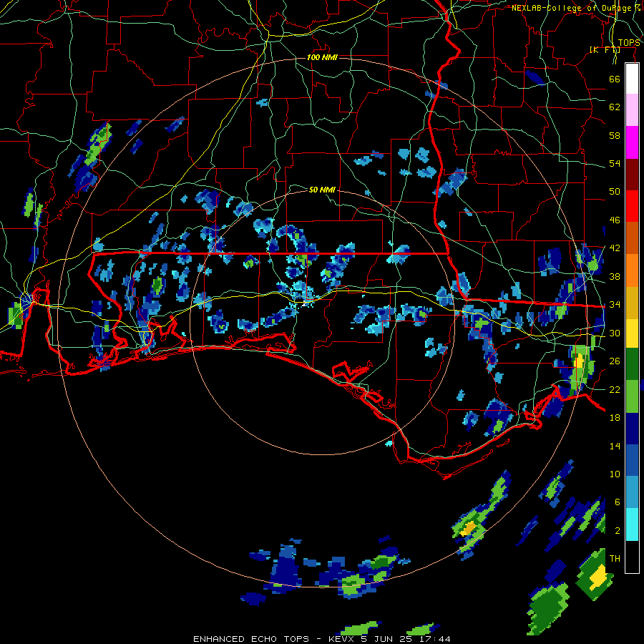Pick the cyan legend swatch near the bottom
This screenshot has width=644, height=644.
pyautogui.click(x=632, y=525)
